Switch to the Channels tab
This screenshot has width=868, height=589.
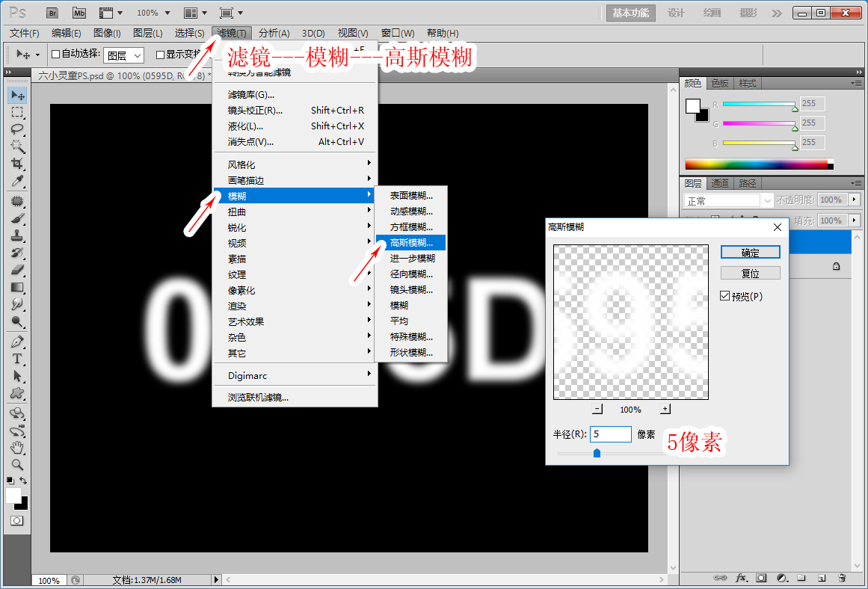pyautogui.click(x=720, y=183)
